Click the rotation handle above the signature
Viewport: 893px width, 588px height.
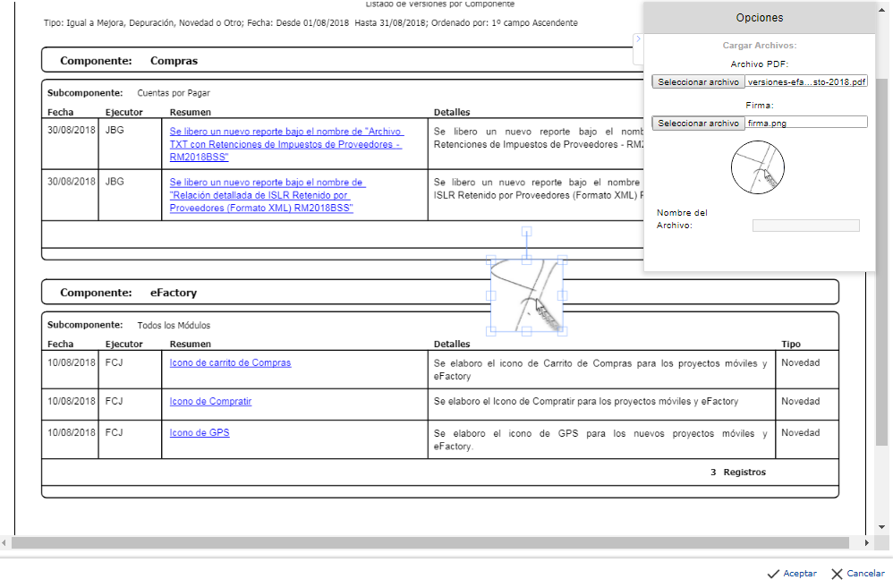click(x=526, y=230)
